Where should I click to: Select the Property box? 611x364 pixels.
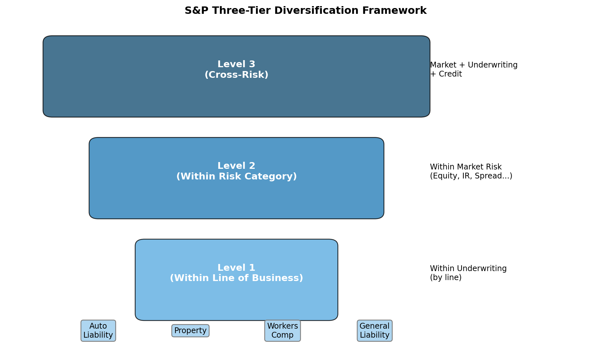pos(190,331)
